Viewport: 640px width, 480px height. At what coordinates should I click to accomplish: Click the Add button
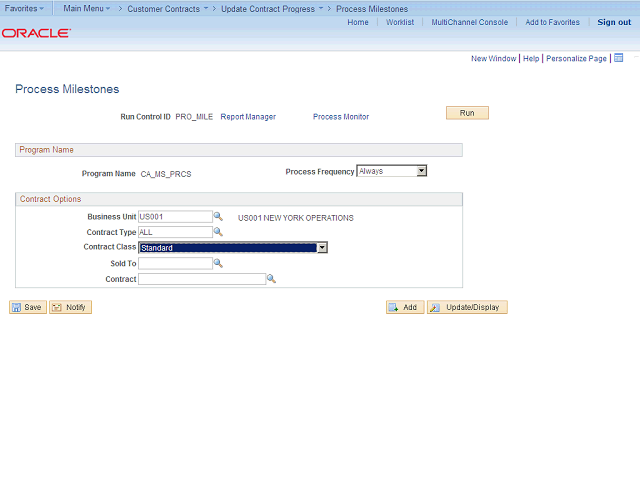tap(405, 307)
